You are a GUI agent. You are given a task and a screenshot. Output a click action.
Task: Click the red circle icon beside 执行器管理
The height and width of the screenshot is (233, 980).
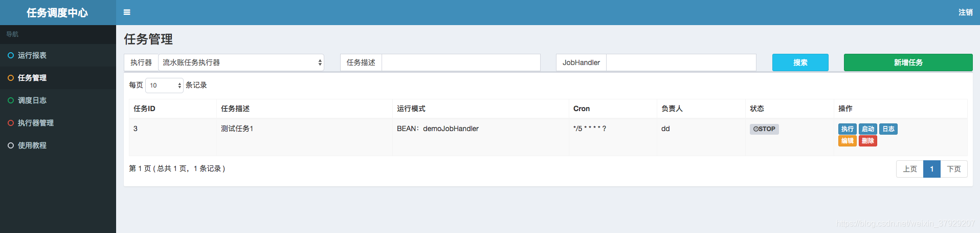(11, 123)
